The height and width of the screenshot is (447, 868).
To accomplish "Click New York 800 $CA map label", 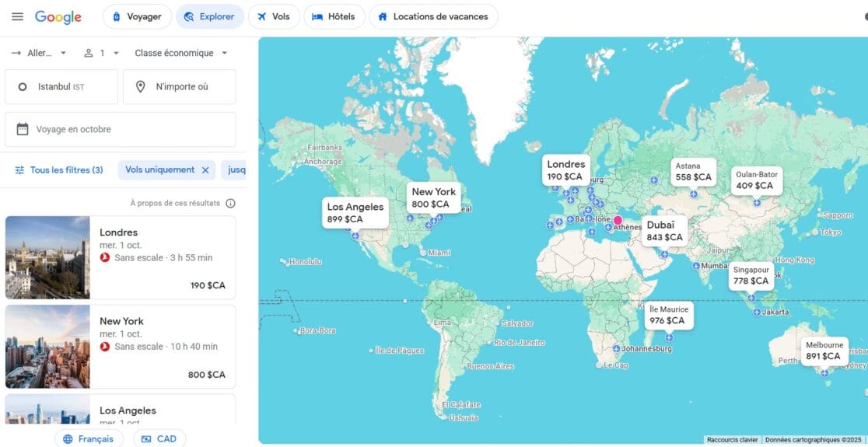I will (434, 198).
